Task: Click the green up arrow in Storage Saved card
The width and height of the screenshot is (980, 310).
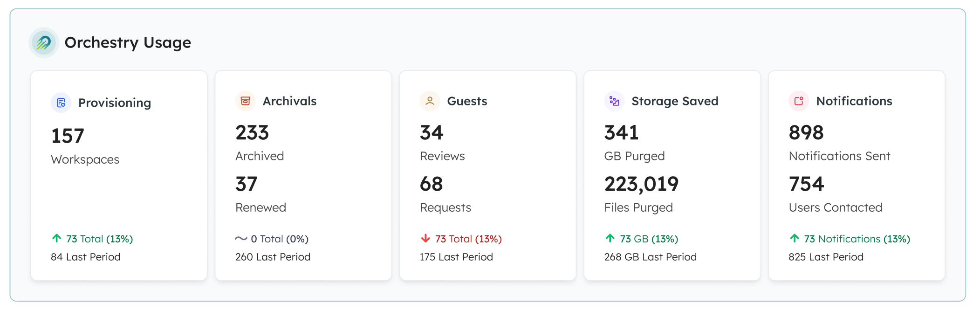Action: 610,238
